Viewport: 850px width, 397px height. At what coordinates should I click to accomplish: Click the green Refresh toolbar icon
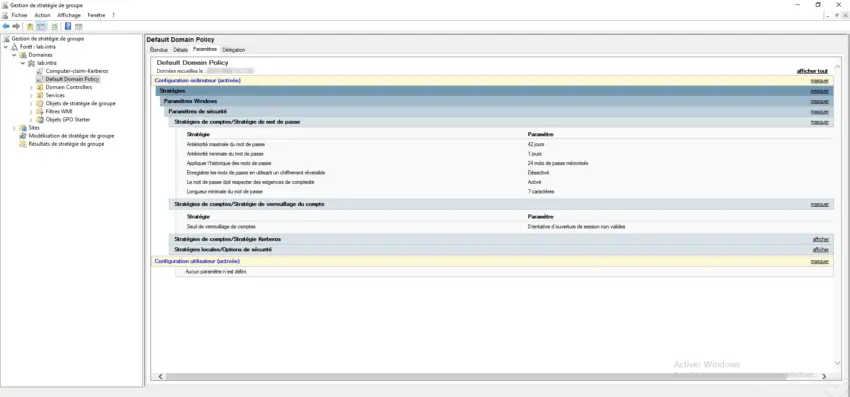tap(55, 26)
